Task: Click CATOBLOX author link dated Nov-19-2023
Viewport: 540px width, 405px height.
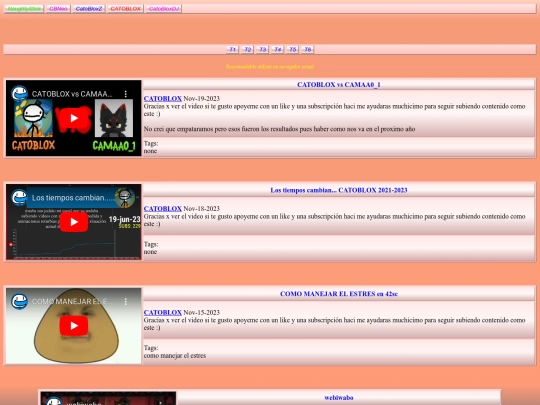Action: pyautogui.click(x=163, y=98)
